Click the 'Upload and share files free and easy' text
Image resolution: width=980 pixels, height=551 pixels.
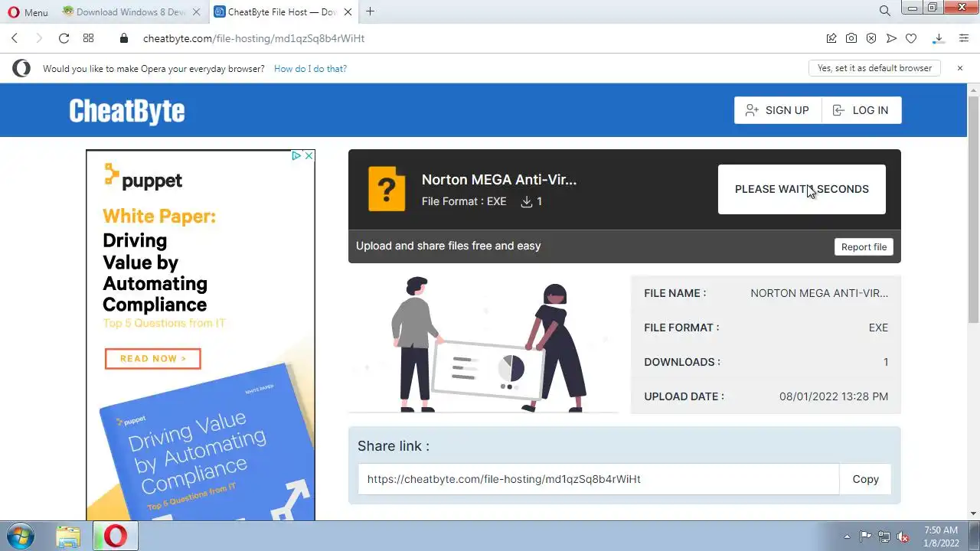point(449,246)
